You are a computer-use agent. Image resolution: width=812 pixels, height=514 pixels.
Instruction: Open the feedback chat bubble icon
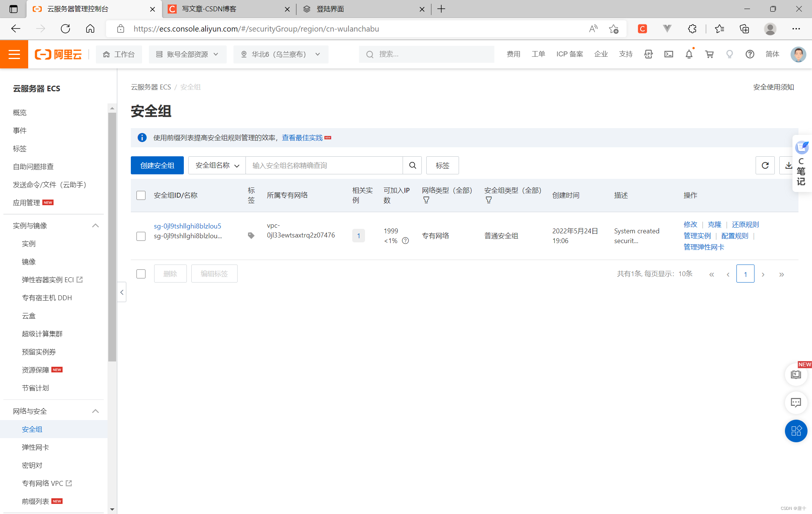pyautogui.click(x=795, y=403)
